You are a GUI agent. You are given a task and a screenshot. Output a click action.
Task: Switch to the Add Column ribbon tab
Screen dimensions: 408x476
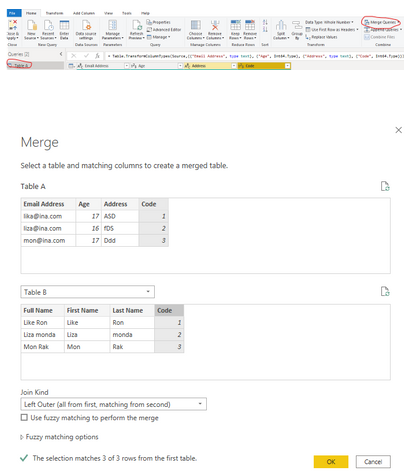(84, 13)
